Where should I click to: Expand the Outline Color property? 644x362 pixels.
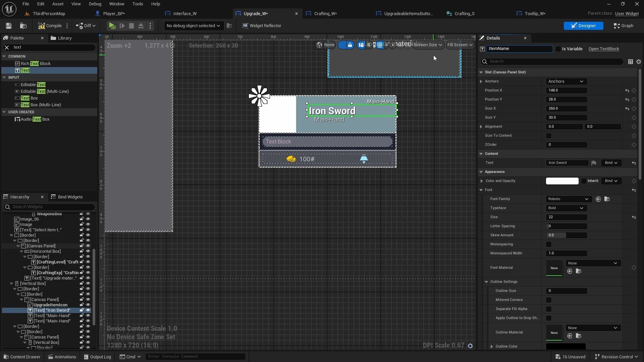492,347
